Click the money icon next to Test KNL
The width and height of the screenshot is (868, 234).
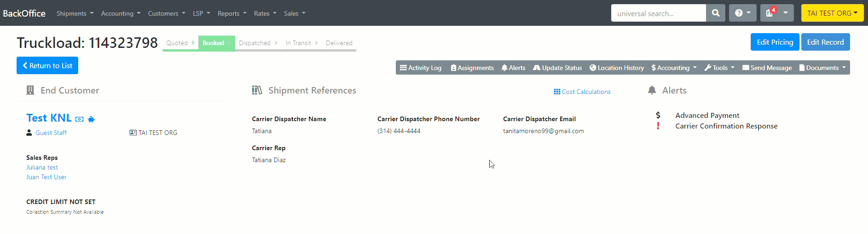(x=79, y=119)
